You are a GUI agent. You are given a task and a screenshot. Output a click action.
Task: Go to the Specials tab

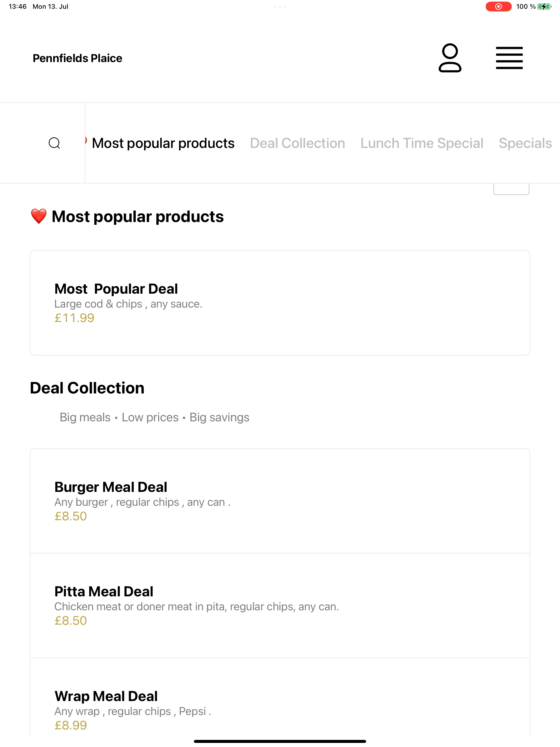pos(525,143)
